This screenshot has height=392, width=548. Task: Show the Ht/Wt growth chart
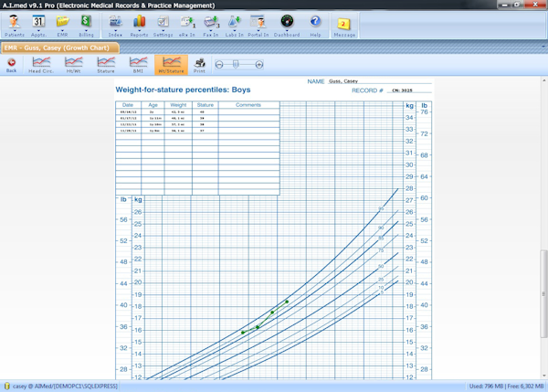73,65
